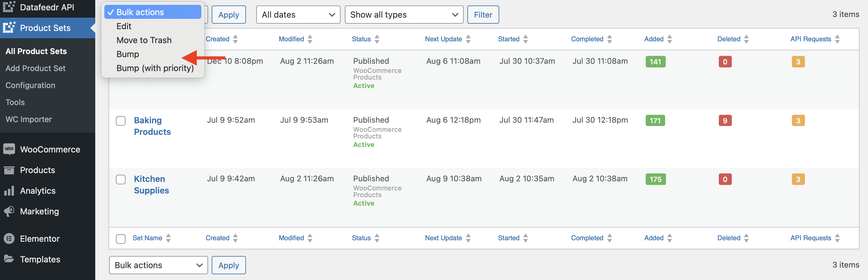Click 'Jul 30 10:37am' started cell

coord(527,61)
